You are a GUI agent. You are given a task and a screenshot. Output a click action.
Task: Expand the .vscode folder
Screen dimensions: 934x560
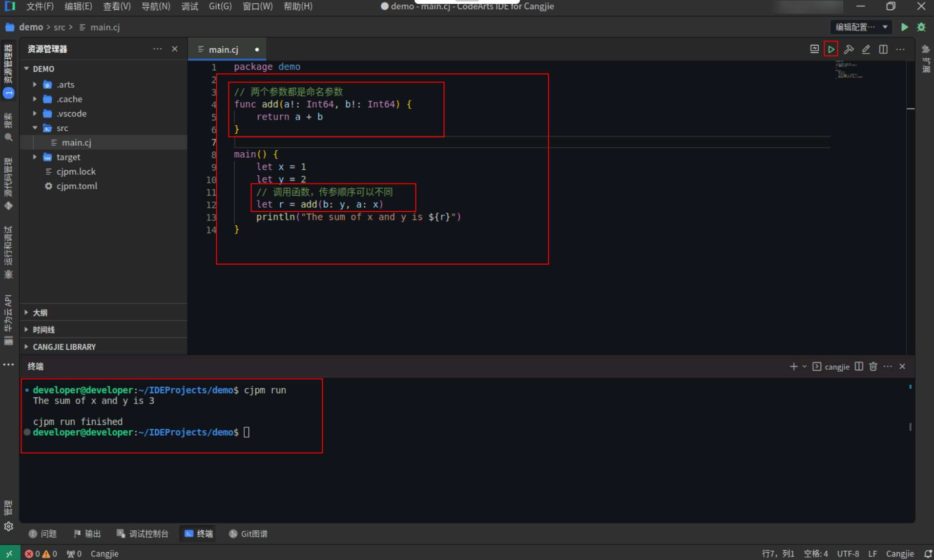(35, 114)
